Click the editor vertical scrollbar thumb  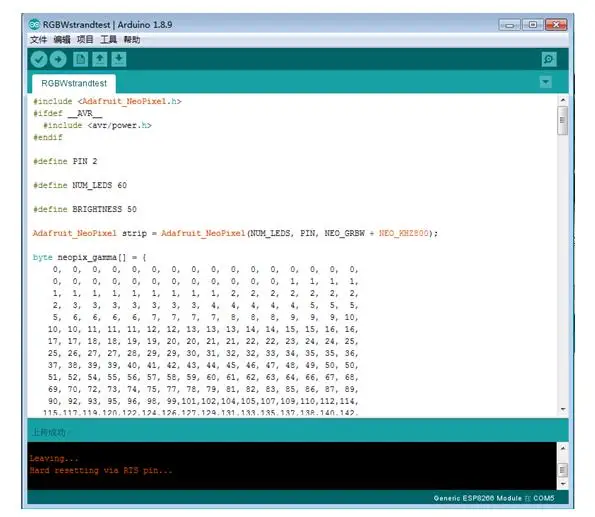[563, 121]
